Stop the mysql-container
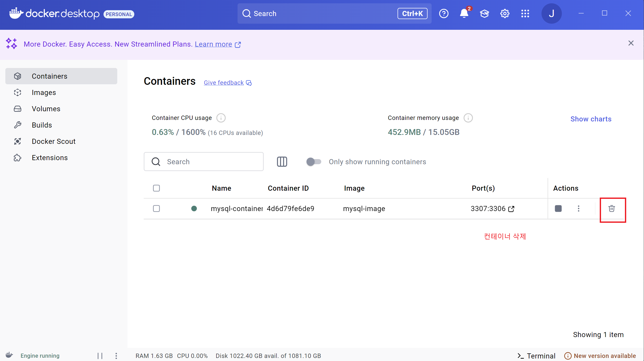This screenshot has height=361, width=644. [558, 209]
